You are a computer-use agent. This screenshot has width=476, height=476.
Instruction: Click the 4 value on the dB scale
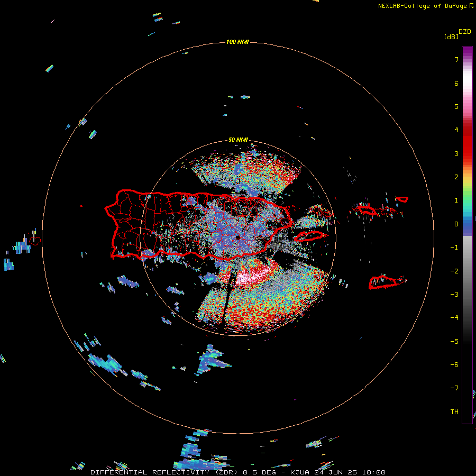click(456, 130)
